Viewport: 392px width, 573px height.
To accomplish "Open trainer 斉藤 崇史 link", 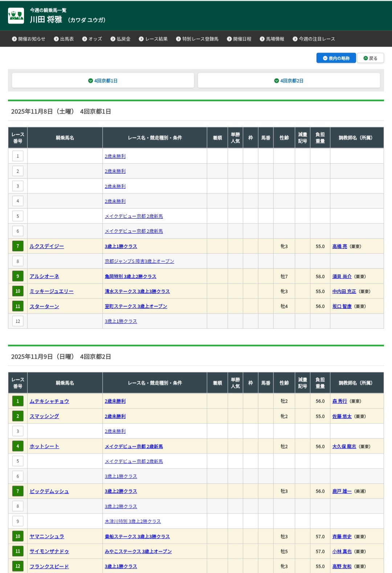I will pyautogui.click(x=342, y=536).
